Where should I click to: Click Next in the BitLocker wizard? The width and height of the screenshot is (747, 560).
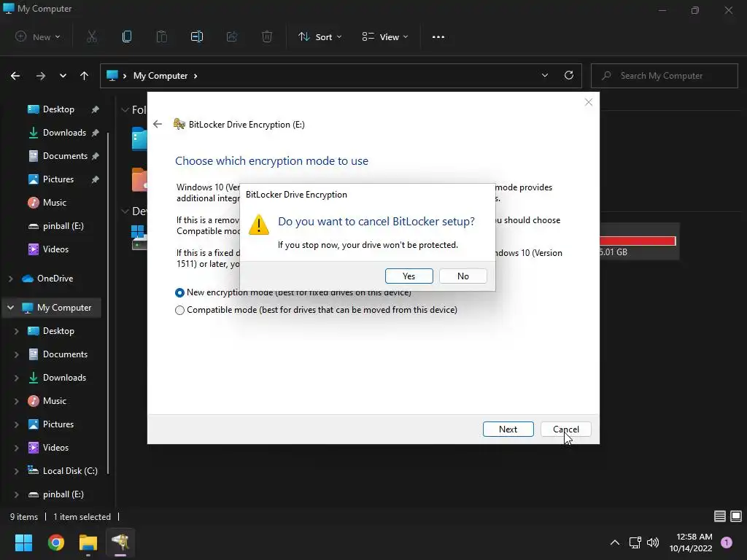508,429
